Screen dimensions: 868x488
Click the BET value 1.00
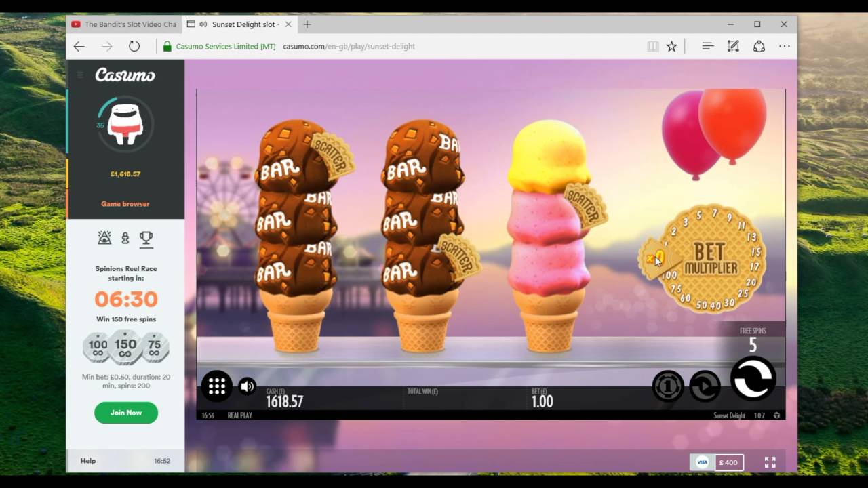tap(542, 401)
